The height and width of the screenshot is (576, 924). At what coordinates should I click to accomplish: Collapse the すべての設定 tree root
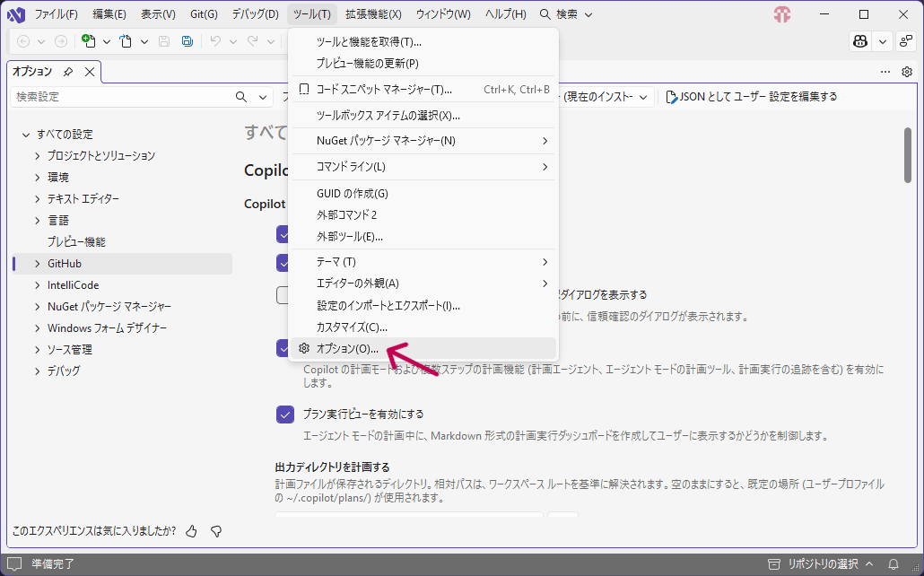26,135
